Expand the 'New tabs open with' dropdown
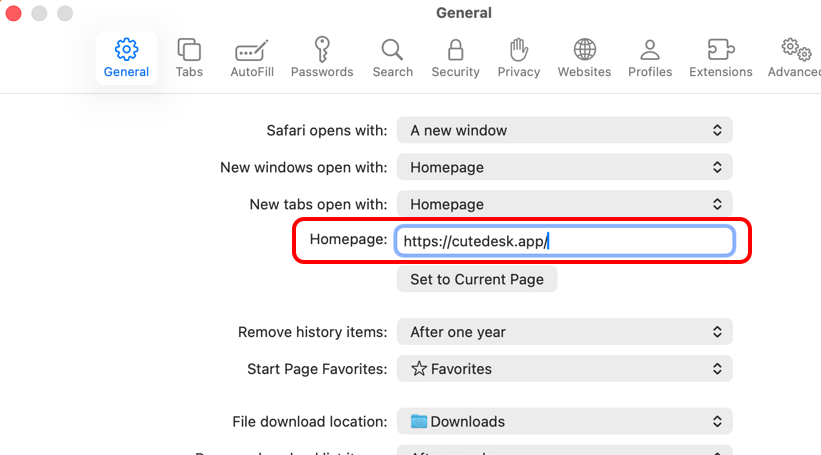Image resolution: width=821 pixels, height=455 pixels. point(564,204)
